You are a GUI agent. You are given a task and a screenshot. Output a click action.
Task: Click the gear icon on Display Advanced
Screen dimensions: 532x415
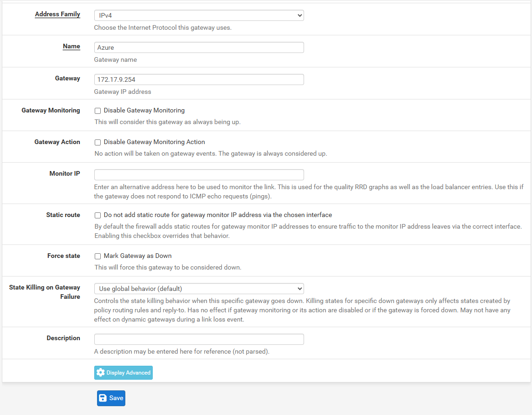point(100,373)
